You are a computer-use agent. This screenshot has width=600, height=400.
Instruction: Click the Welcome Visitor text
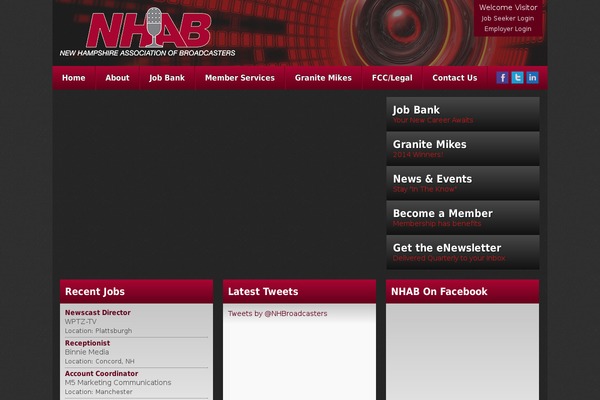508,7
